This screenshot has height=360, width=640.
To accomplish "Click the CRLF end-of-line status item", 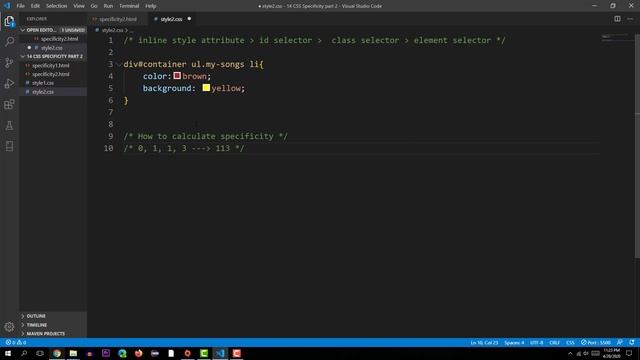I will click(x=554, y=342).
